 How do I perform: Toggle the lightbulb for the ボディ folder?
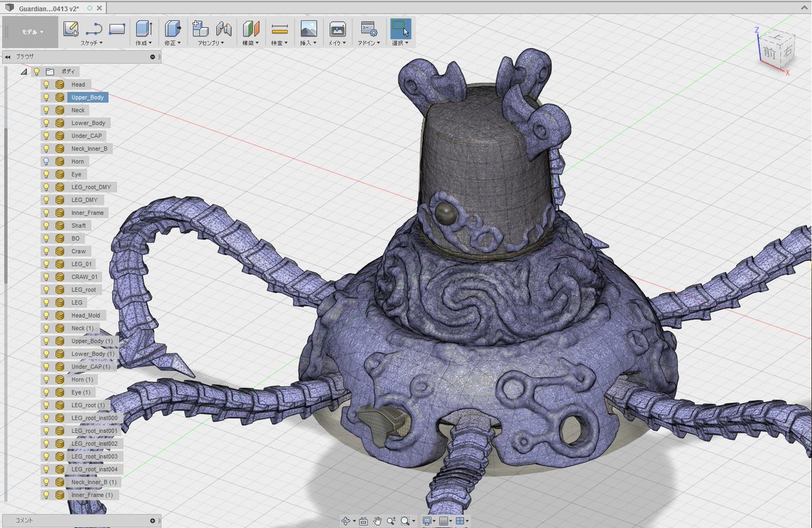(37, 71)
